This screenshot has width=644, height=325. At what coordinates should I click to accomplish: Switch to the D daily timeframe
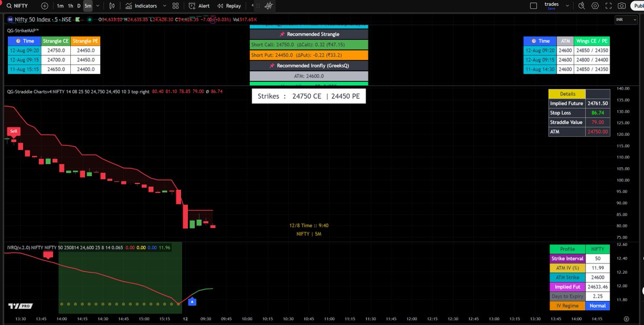(x=79, y=6)
